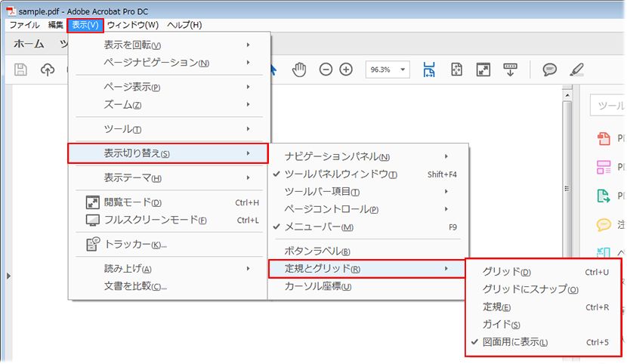Enable グリッドにスナップ option
This screenshot has height=364, width=627.
click(x=542, y=289)
